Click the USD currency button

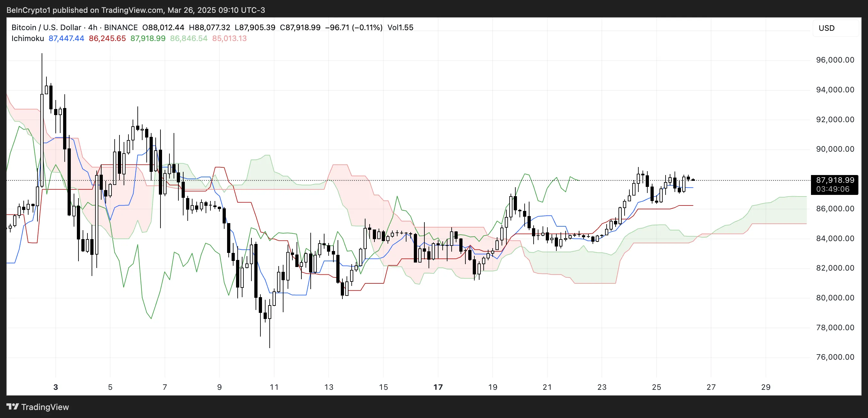pyautogui.click(x=826, y=28)
